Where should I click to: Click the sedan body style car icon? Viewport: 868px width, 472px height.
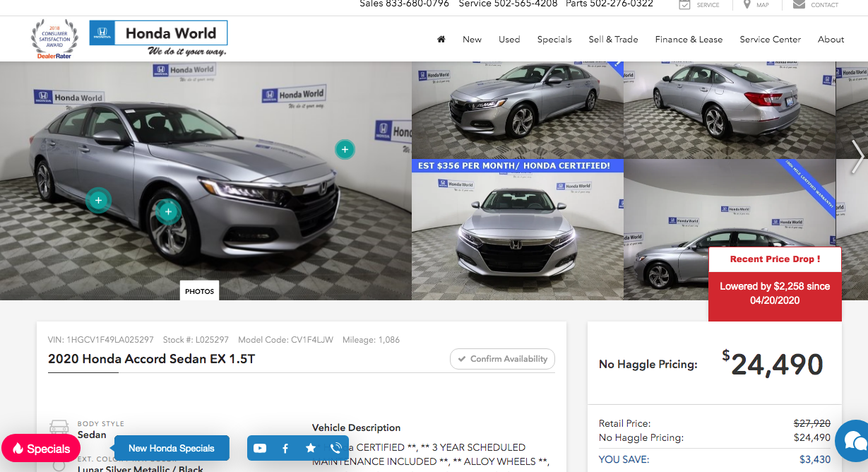59,427
